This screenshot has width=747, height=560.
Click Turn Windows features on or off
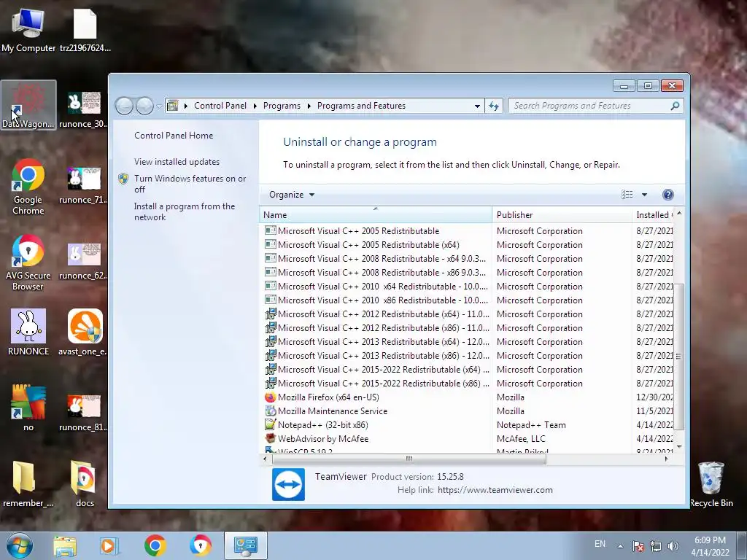click(190, 184)
